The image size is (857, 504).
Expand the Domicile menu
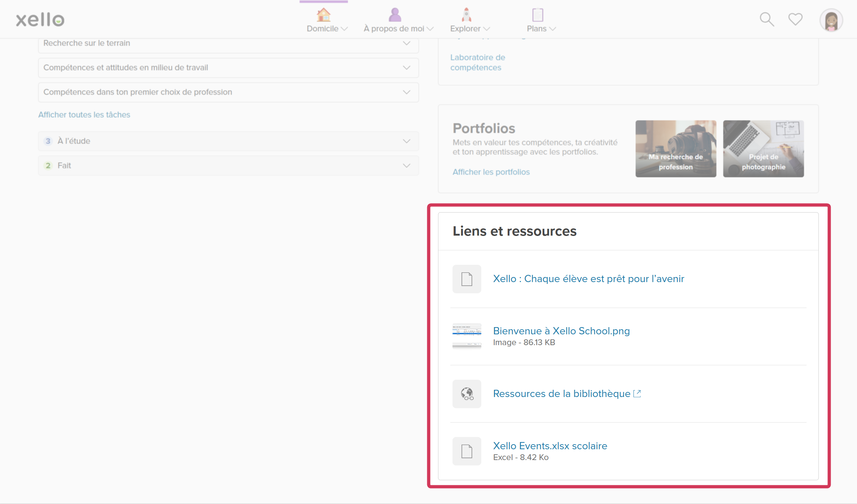point(327,28)
